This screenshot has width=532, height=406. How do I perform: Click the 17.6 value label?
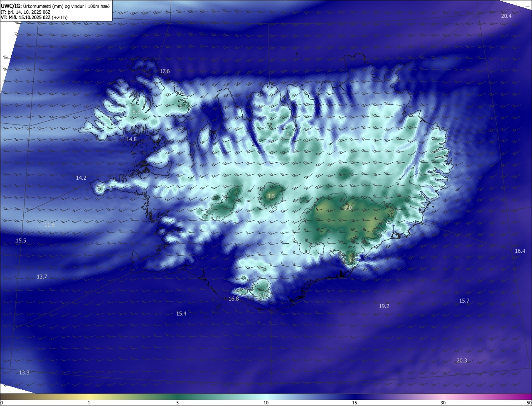(x=165, y=71)
